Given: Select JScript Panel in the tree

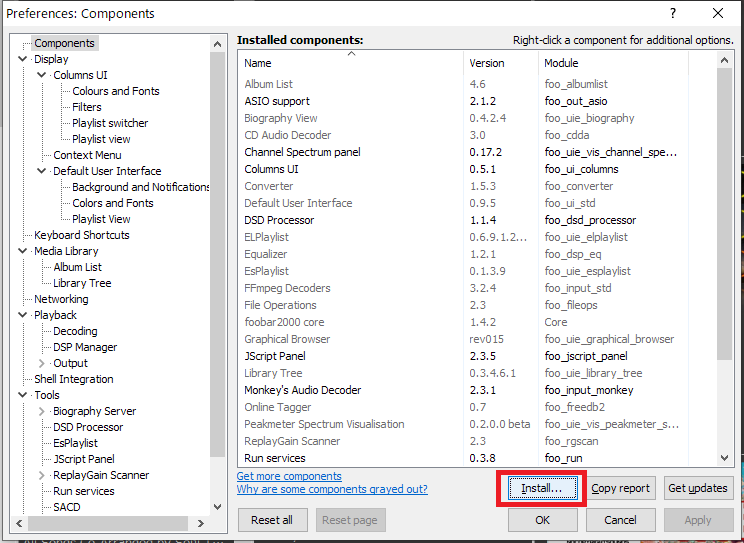Looking at the screenshot, I should click(x=84, y=459).
